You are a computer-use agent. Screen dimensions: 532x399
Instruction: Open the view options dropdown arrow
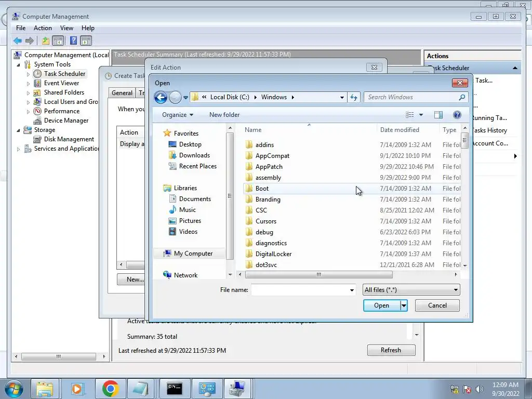421,115
